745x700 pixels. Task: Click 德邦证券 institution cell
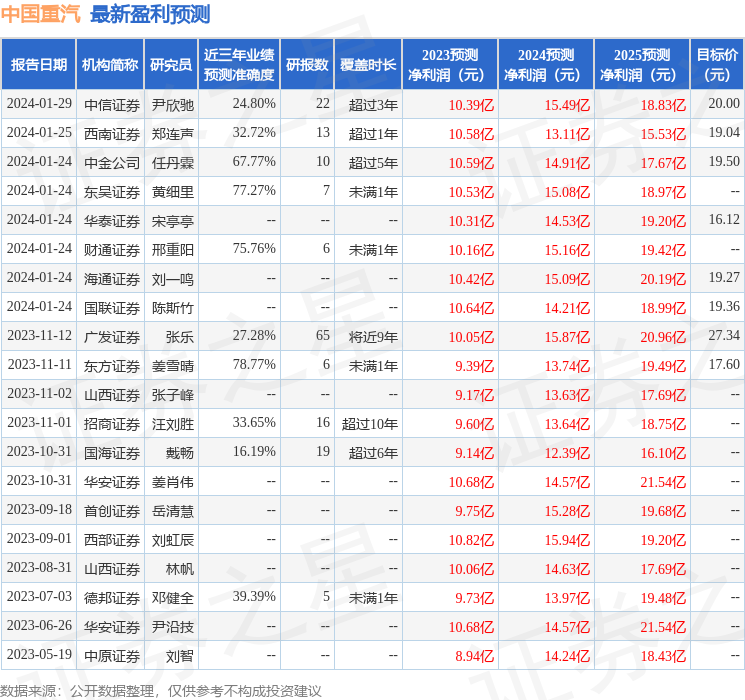coord(112,598)
